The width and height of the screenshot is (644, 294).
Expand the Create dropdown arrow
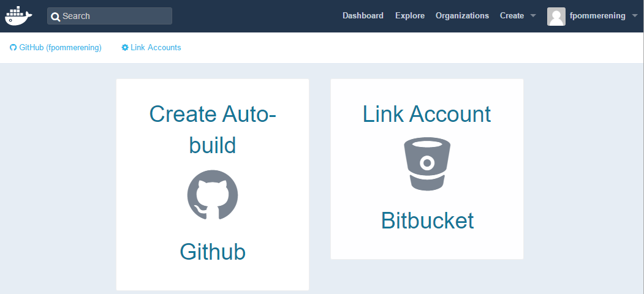533,16
